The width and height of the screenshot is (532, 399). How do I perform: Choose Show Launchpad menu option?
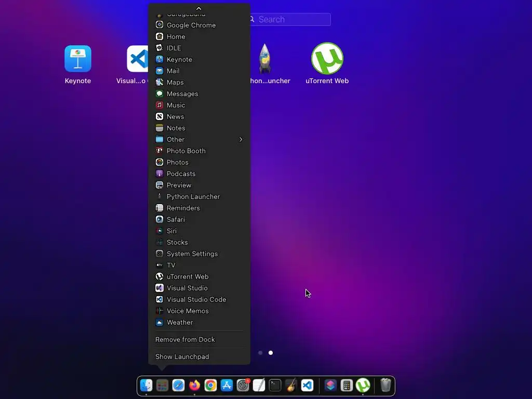tap(199, 356)
